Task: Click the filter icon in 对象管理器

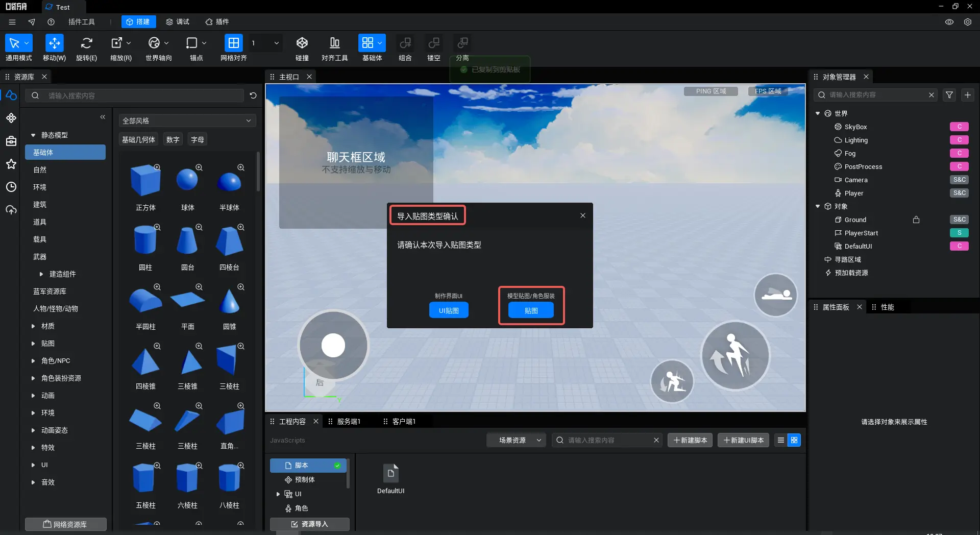Action: coord(949,95)
